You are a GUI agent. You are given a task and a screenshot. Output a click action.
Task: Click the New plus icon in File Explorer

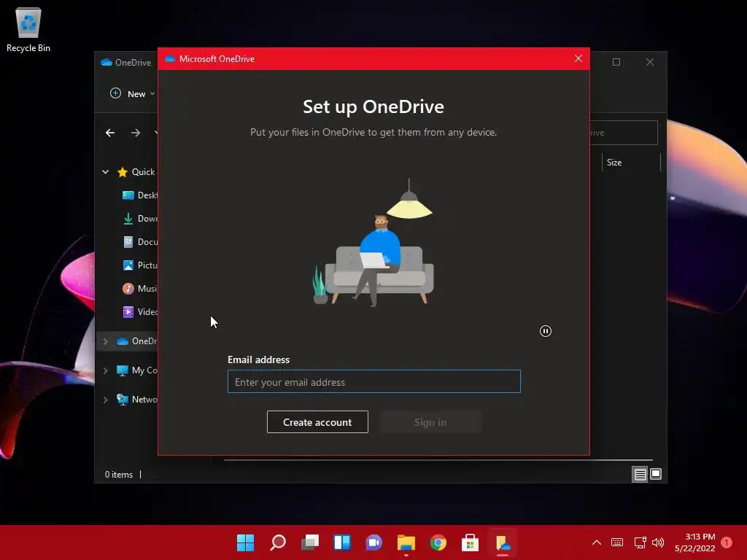[x=116, y=93]
